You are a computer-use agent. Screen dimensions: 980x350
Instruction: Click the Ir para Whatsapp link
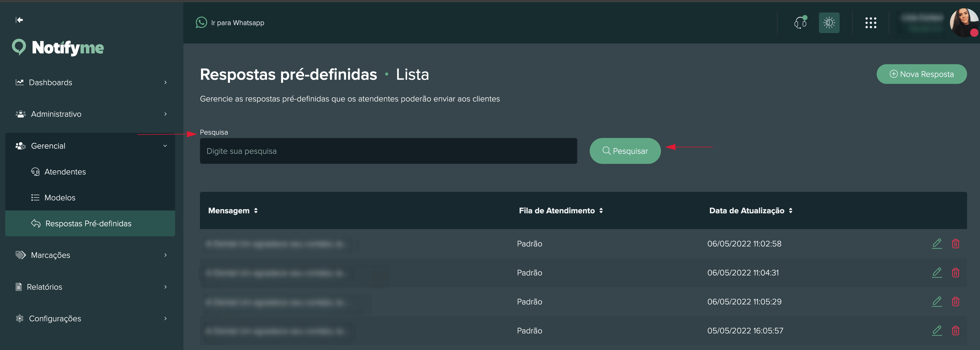click(x=230, y=23)
